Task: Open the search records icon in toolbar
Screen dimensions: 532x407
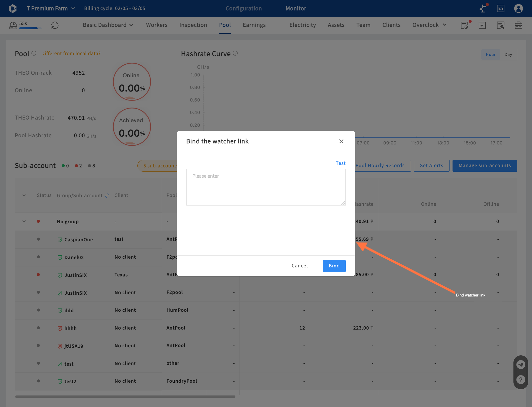Action: [500, 25]
